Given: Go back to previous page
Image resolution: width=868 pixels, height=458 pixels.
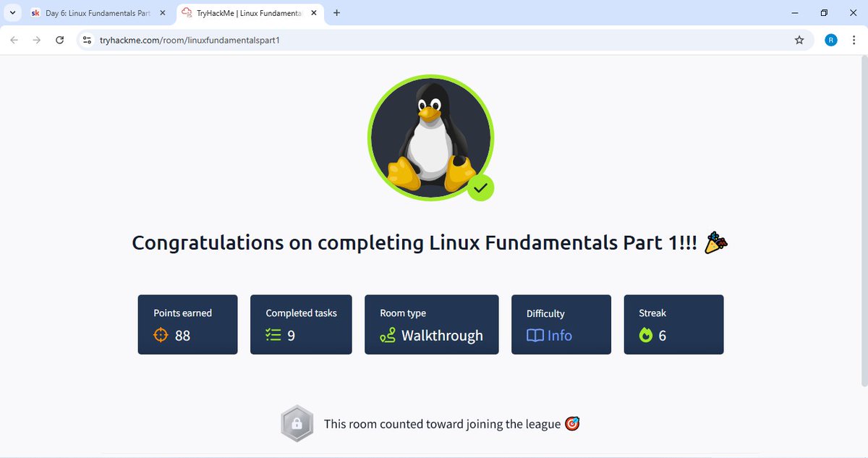Looking at the screenshot, I should coord(14,40).
